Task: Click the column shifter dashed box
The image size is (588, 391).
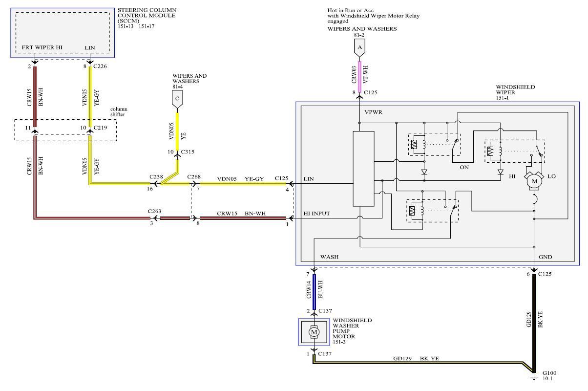Action: click(65, 130)
